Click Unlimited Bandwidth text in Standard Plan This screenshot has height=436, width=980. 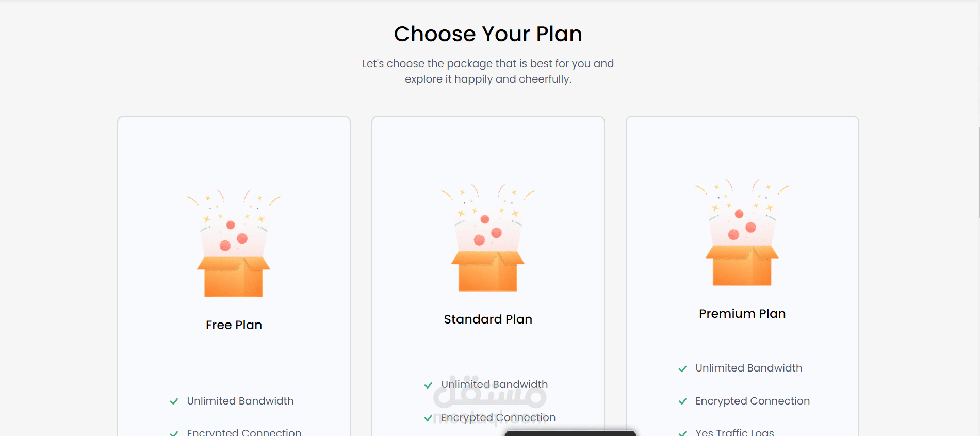495,384
